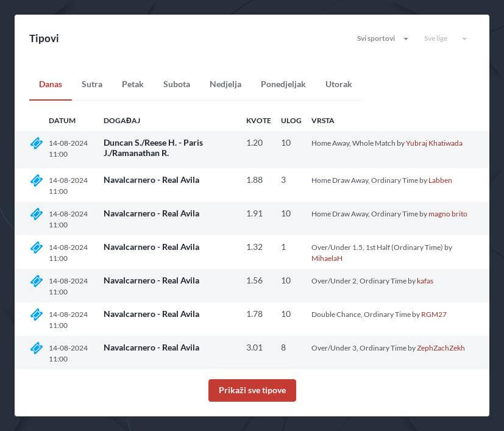Image resolution: width=504 pixels, height=431 pixels.
Task: Click Navalcarnero - Real Avila event with odds 3.01
Action: pyautogui.click(x=151, y=347)
